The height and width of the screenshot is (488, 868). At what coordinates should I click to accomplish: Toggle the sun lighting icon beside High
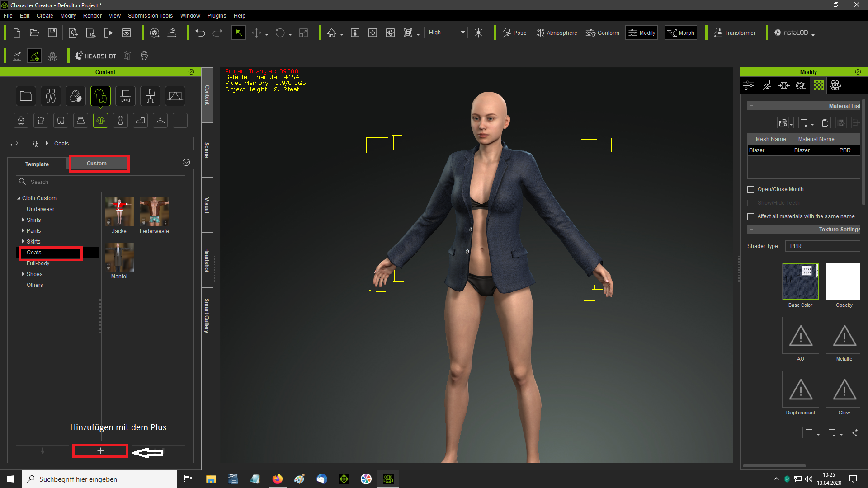[479, 33]
